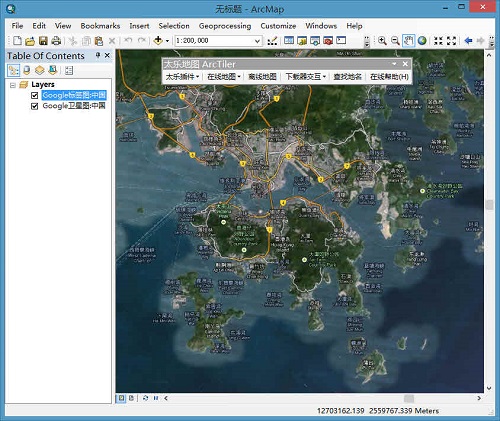Click List By Drawing Order icon

[x=14, y=70]
